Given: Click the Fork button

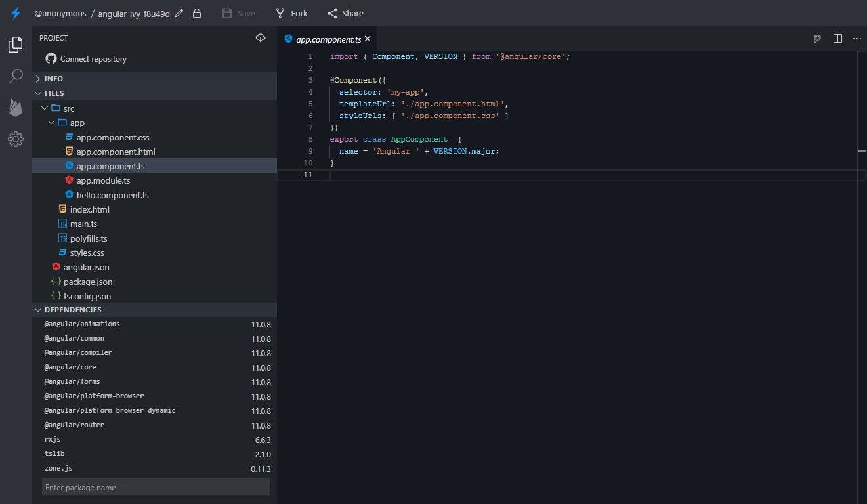Looking at the screenshot, I should click(291, 13).
